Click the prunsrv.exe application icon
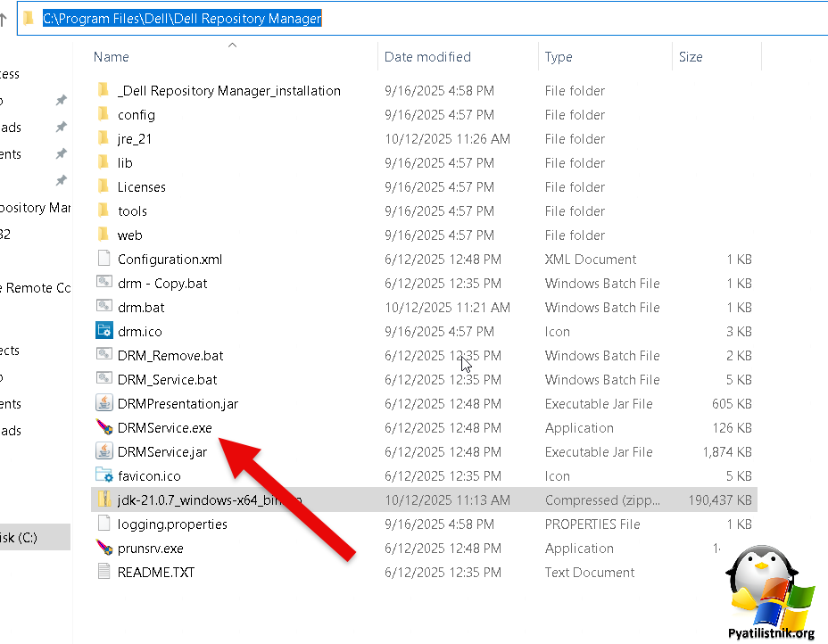The image size is (828, 644). 104,549
